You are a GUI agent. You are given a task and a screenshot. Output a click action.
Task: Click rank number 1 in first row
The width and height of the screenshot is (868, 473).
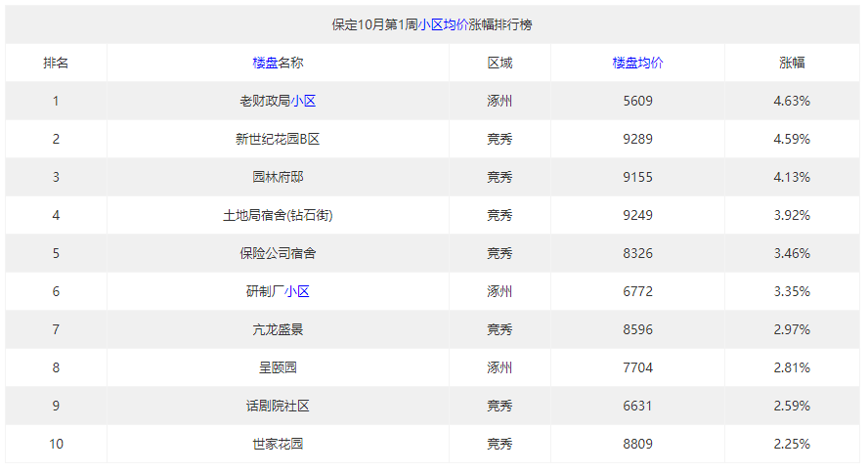coord(56,102)
